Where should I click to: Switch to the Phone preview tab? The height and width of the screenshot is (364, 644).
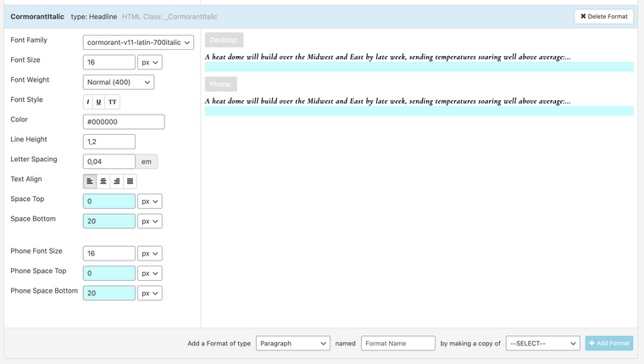(x=220, y=84)
